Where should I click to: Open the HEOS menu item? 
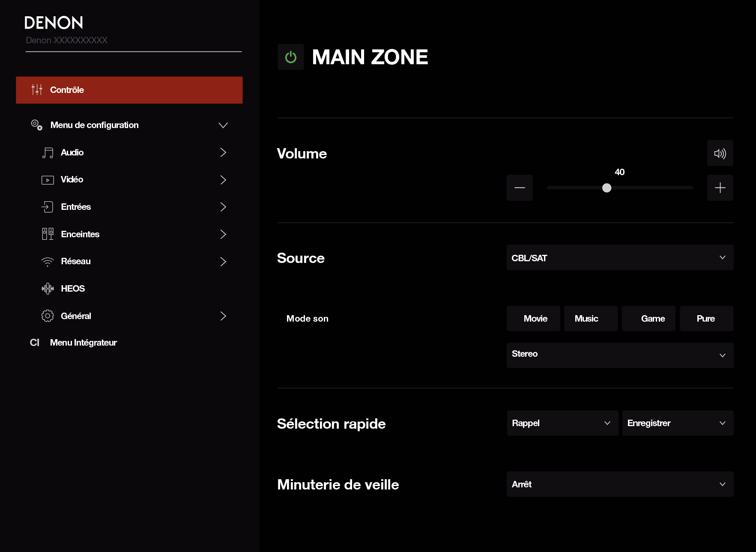73,289
